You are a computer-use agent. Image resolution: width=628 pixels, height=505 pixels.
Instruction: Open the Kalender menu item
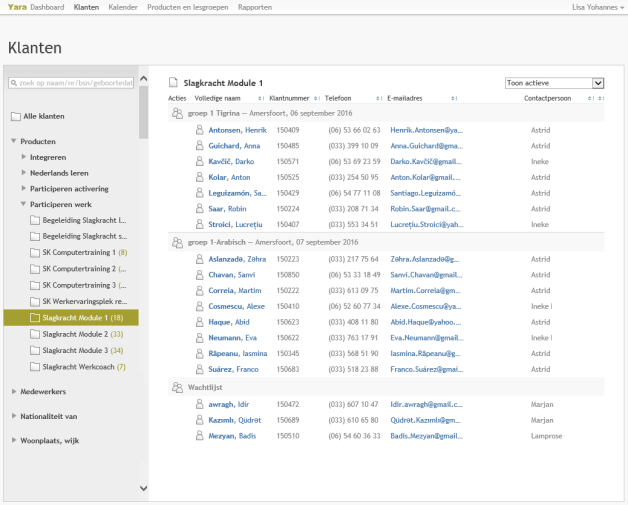pyautogui.click(x=123, y=7)
